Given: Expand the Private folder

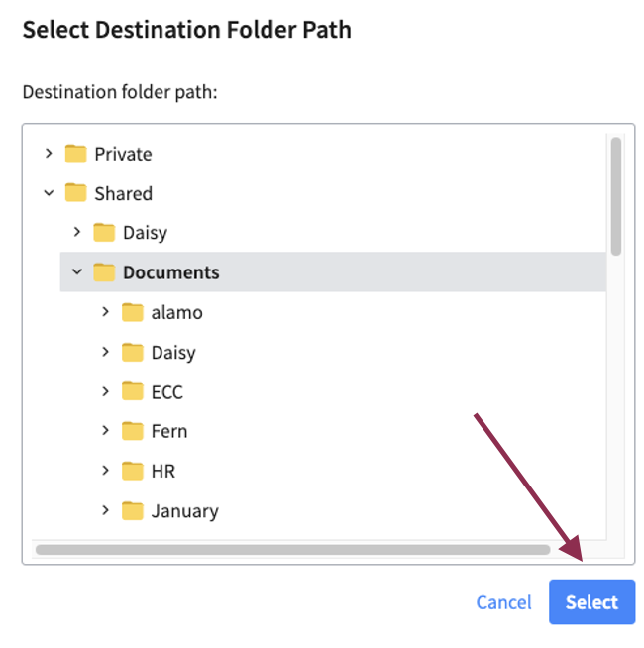Looking at the screenshot, I should click(49, 154).
